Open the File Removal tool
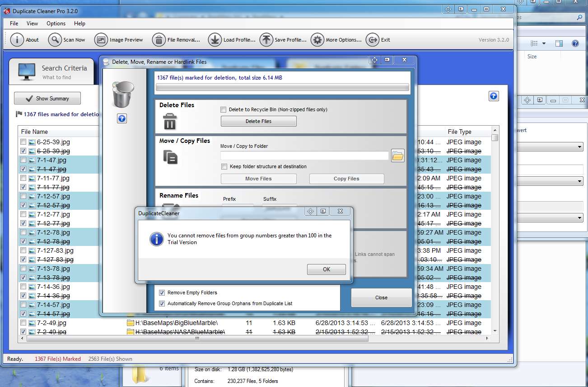Screen dimensions: 588x387 159,40
